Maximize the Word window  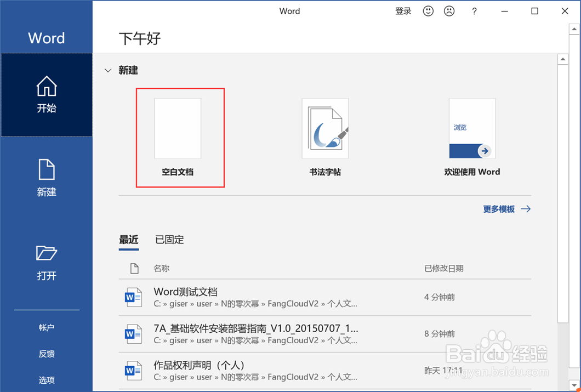pyautogui.click(x=534, y=11)
